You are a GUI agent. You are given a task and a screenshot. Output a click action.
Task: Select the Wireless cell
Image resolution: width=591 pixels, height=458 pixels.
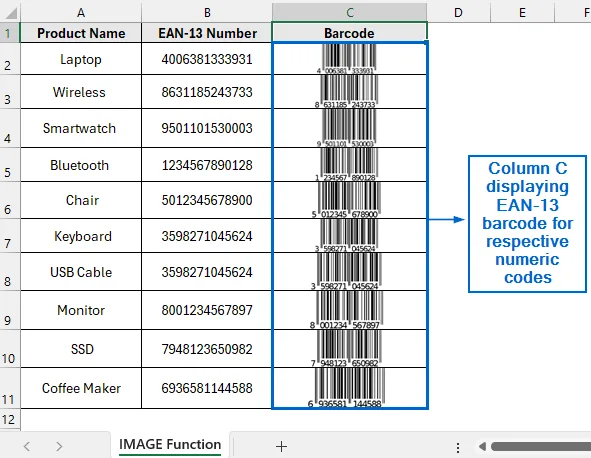(x=81, y=92)
